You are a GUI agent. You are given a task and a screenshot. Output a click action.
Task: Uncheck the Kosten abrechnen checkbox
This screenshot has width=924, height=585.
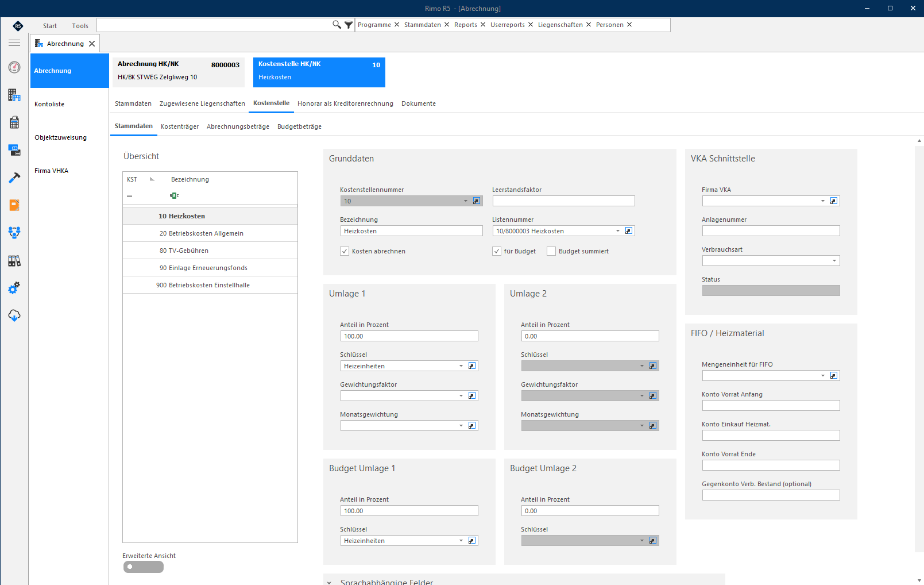point(345,251)
